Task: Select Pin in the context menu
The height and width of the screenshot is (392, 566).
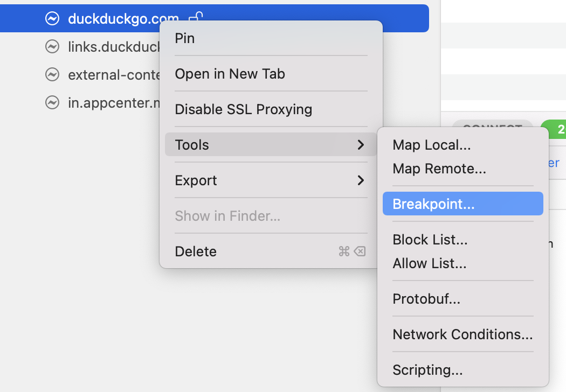Action: click(271, 38)
